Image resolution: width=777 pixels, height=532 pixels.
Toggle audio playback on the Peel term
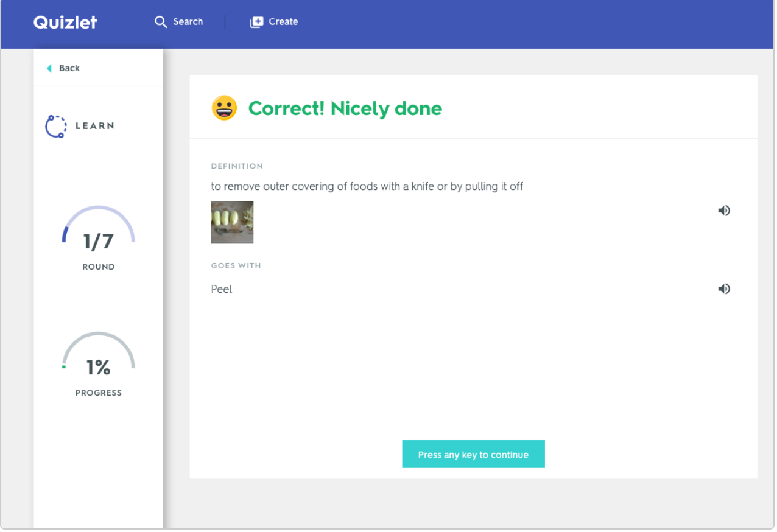724,289
